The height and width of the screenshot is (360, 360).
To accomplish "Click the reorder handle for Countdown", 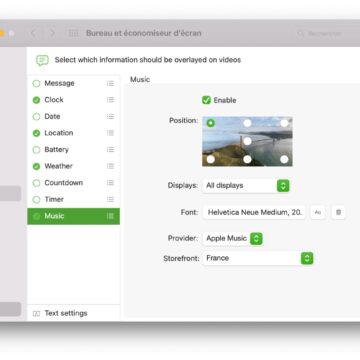I will (110, 183).
